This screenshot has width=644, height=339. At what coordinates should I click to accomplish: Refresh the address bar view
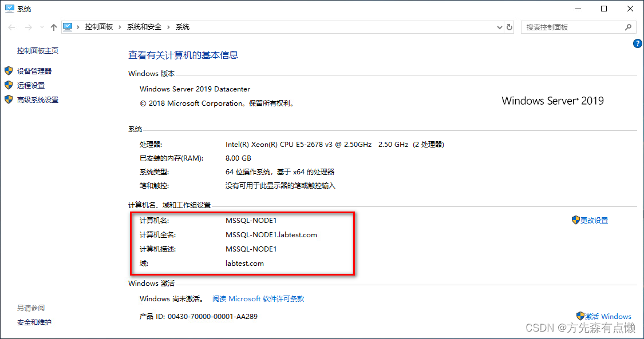coord(509,27)
